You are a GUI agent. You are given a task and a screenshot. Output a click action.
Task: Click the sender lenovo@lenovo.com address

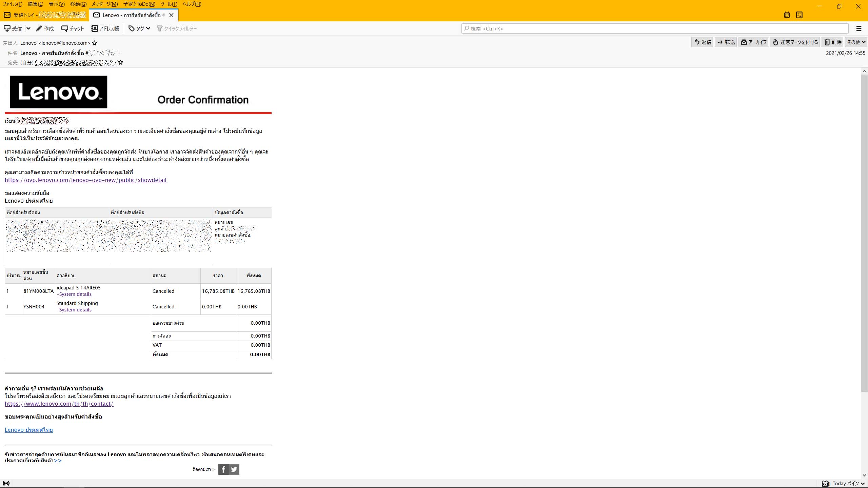[x=55, y=43]
